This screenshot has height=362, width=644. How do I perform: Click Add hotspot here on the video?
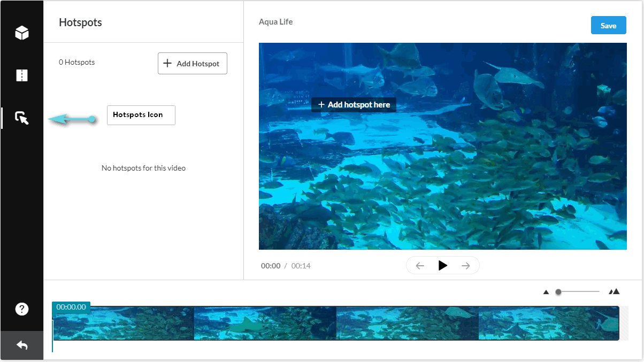[x=354, y=105]
